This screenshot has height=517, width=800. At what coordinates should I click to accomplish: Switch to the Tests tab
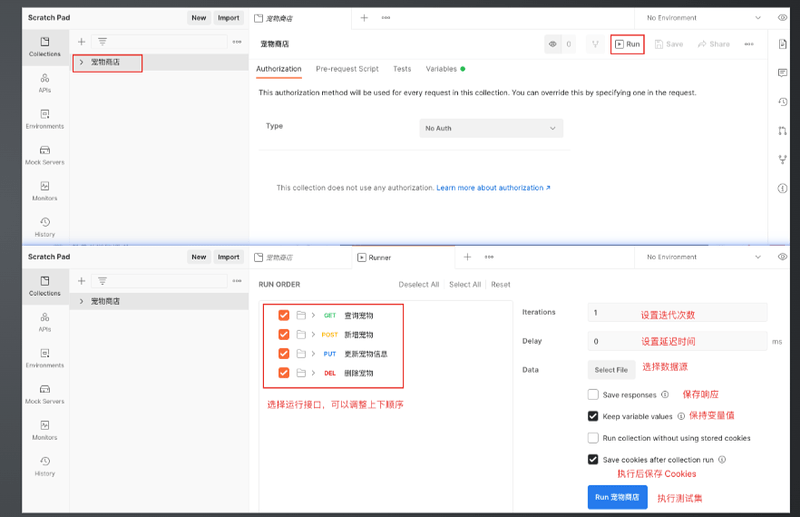click(402, 69)
